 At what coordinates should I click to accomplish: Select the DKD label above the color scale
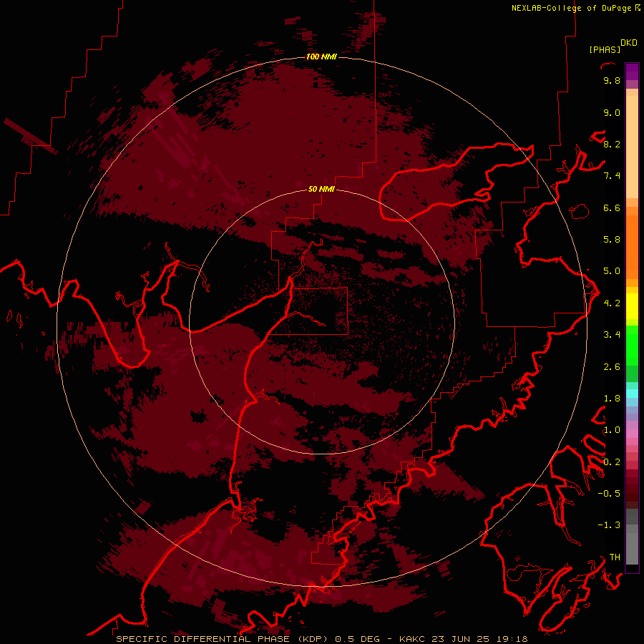click(629, 43)
